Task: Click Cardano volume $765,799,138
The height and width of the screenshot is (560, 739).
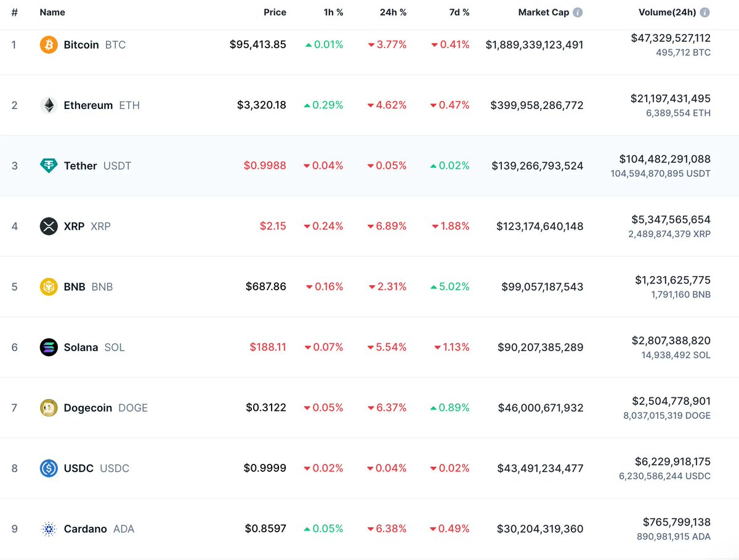Action: [677, 521]
